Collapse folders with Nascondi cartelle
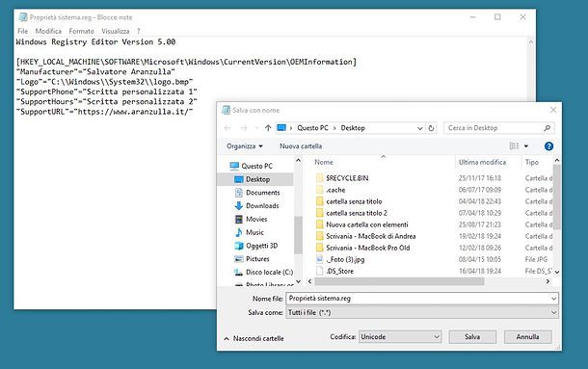This screenshot has width=588, height=369. pos(254,338)
